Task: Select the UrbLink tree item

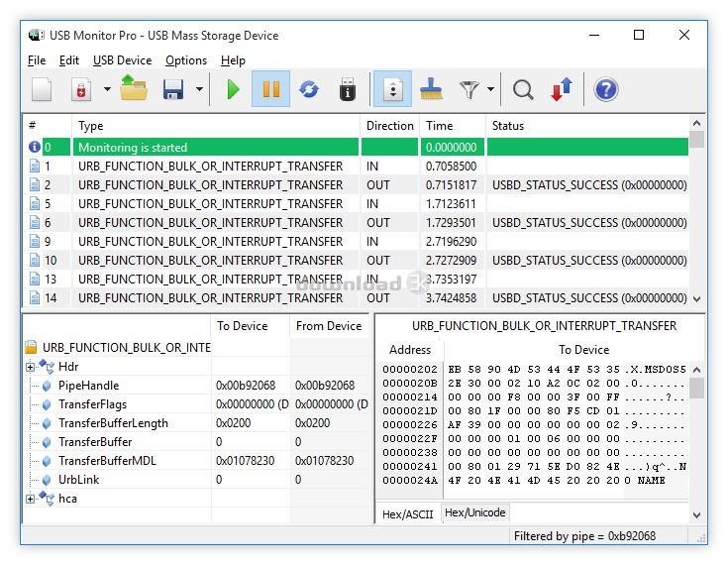Action: click(x=78, y=480)
